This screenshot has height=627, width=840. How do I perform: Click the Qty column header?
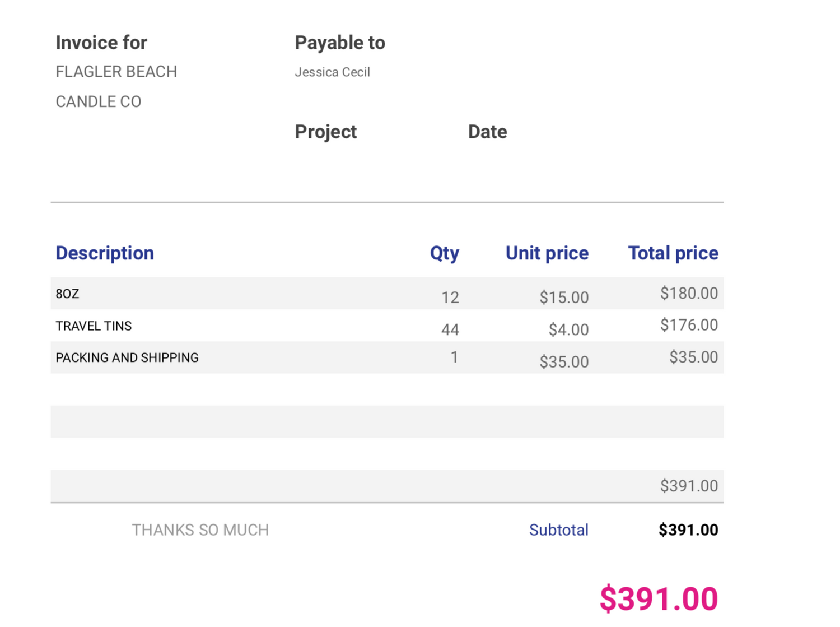click(445, 253)
